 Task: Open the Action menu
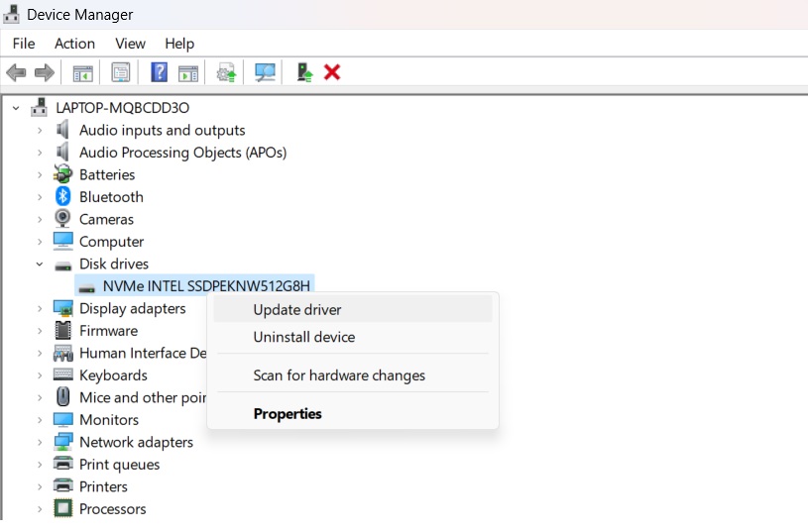click(74, 44)
